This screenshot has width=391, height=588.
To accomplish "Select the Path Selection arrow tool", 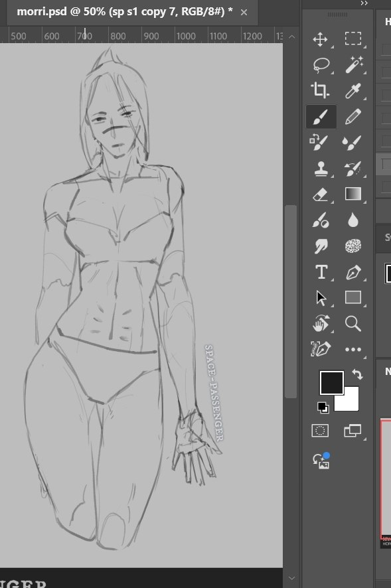I will pos(321,298).
